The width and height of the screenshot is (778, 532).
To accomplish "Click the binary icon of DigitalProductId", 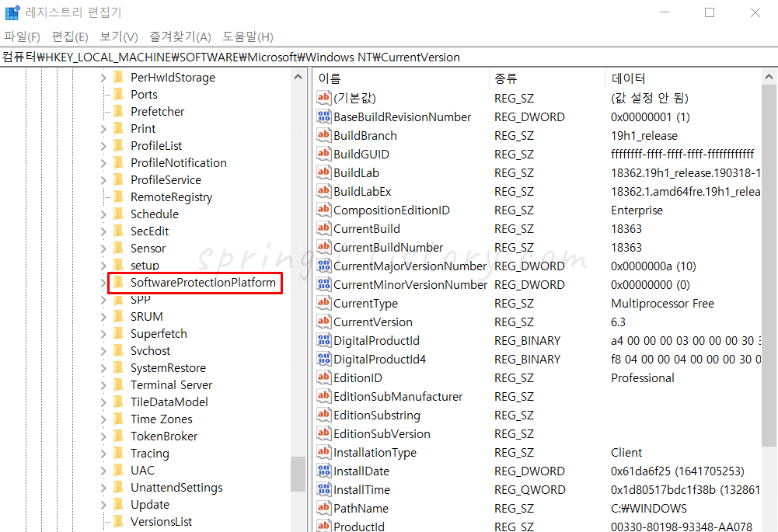I will (x=323, y=340).
